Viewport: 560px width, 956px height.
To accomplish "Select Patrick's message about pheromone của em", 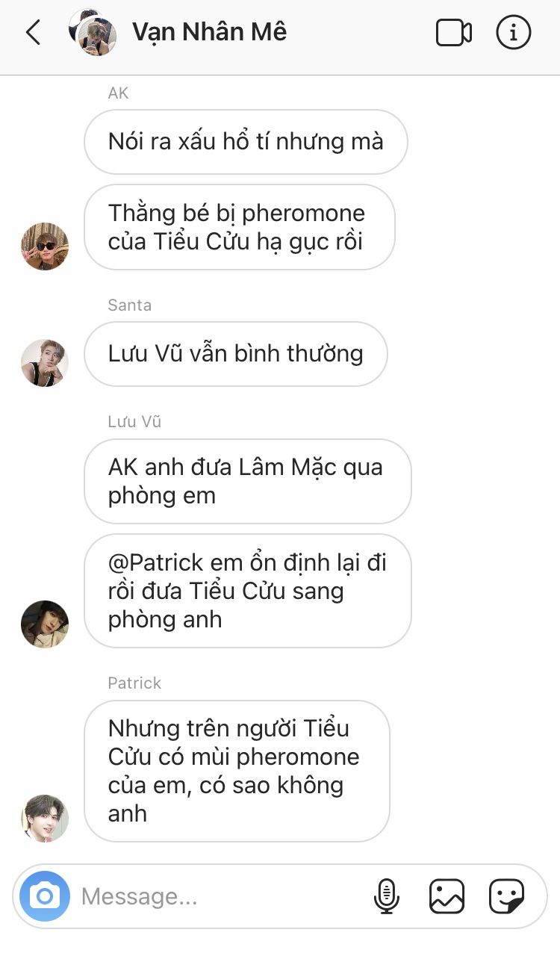I will click(x=237, y=771).
